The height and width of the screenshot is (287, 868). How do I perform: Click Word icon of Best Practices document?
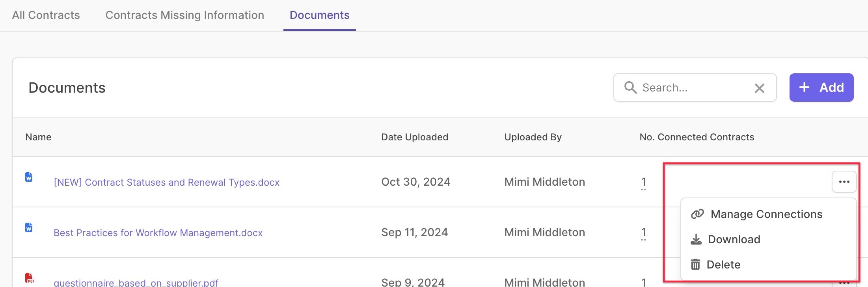point(29,227)
